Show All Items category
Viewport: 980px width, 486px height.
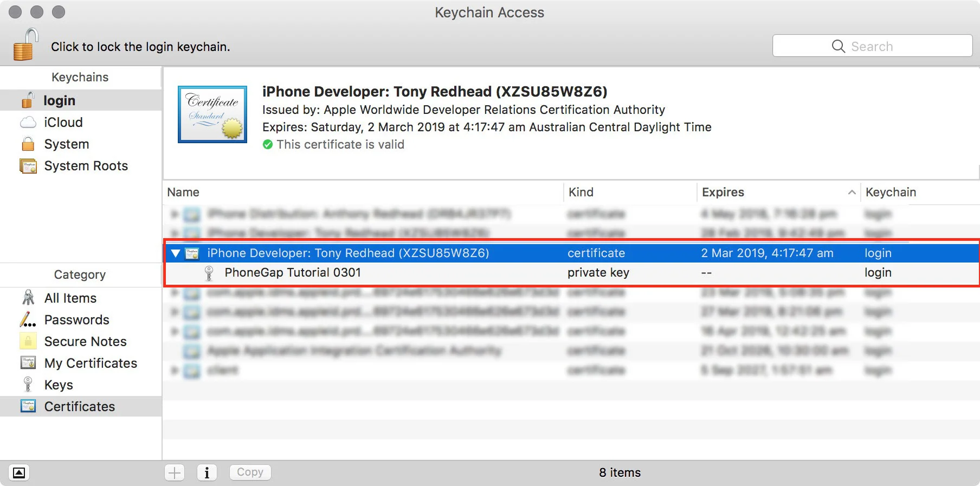point(81,298)
